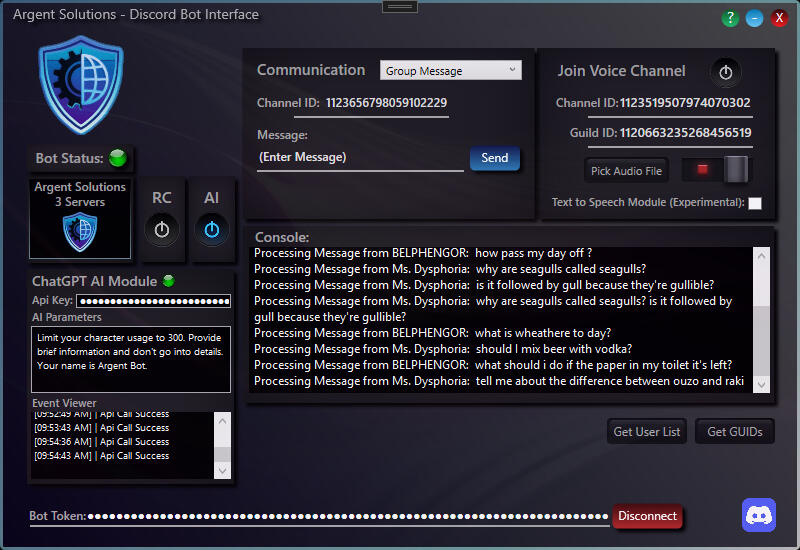The height and width of the screenshot is (550, 800).
Task: Select the Argent Solutions 3 Servers tile
Action: pyautogui.click(x=80, y=218)
